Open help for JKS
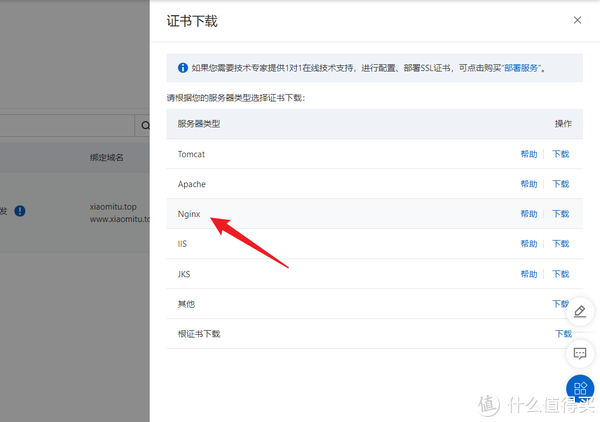Viewport: 600px width, 422px height. [529, 274]
